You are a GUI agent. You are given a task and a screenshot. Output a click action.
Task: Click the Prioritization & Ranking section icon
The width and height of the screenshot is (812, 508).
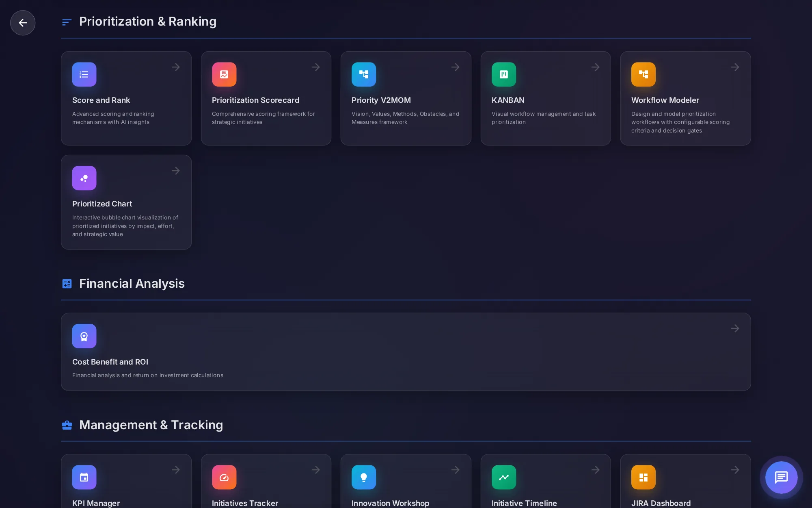tap(67, 22)
